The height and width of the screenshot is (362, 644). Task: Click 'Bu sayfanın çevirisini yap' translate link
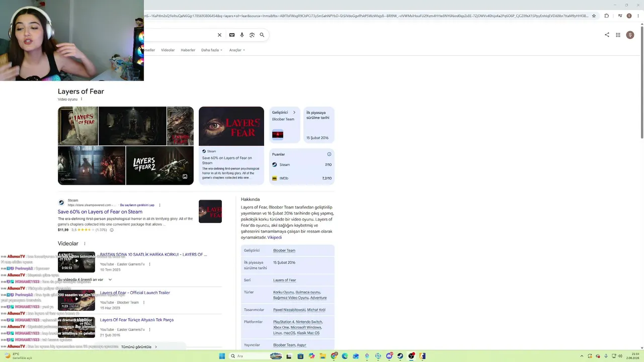137,205
